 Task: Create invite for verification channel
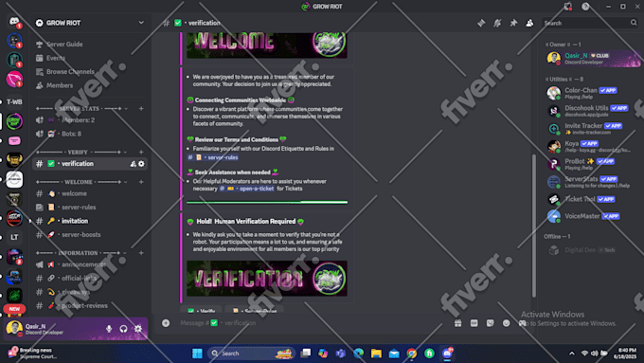click(134, 164)
